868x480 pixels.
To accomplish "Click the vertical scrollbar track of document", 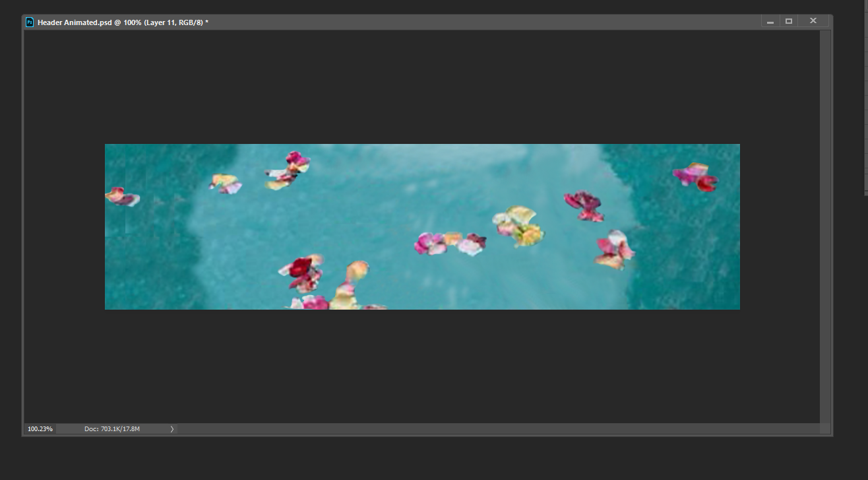I will 824,224.
